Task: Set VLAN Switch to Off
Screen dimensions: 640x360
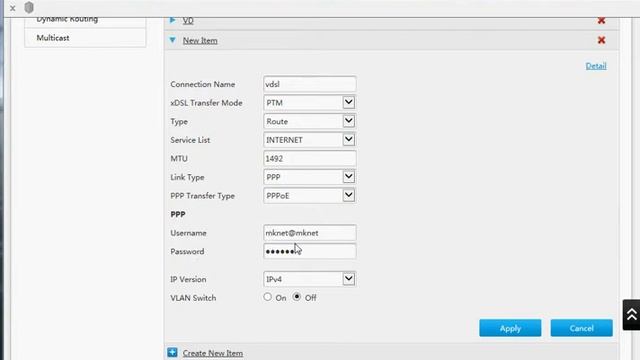Action: pos(297,297)
